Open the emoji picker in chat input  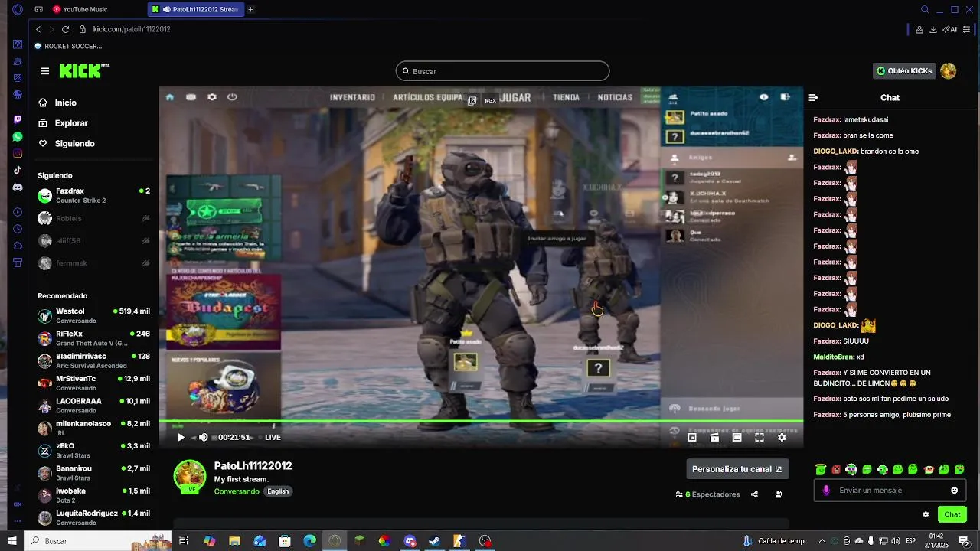954,491
